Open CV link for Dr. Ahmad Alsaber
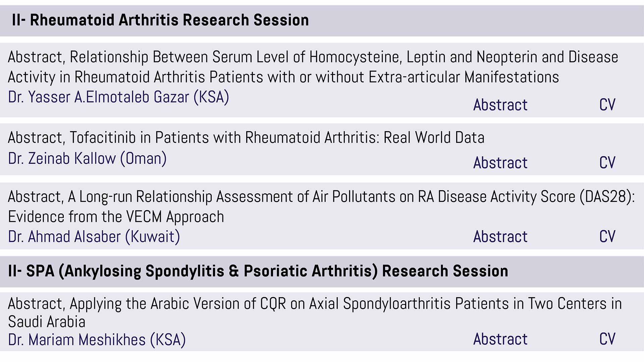Viewport: 644px width, 362px height. tap(607, 237)
